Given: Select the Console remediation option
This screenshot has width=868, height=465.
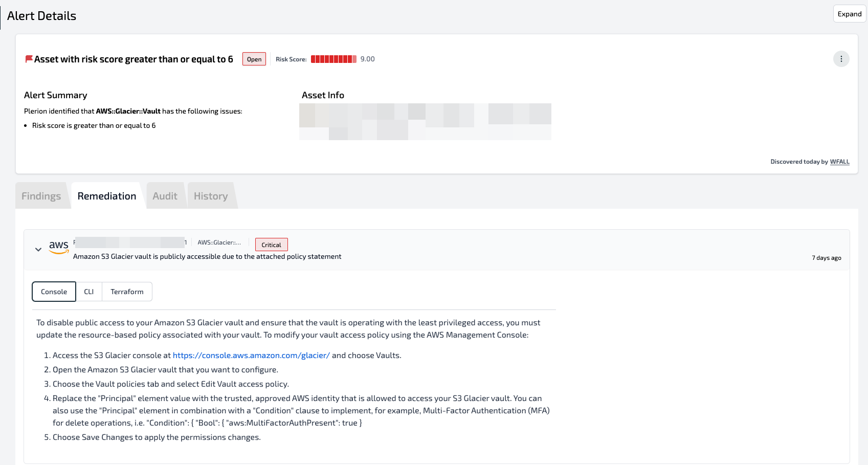Looking at the screenshot, I should pos(54,292).
